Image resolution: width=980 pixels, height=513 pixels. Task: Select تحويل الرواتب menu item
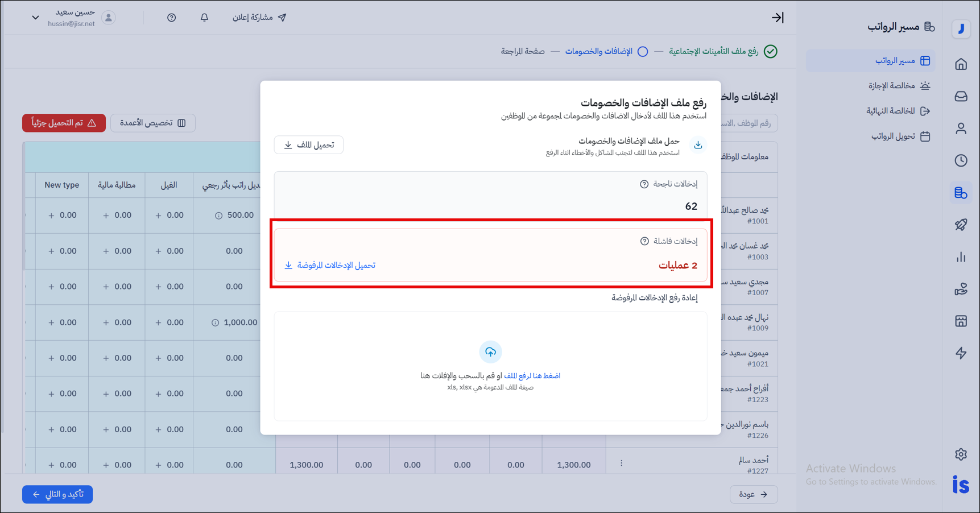click(x=893, y=136)
